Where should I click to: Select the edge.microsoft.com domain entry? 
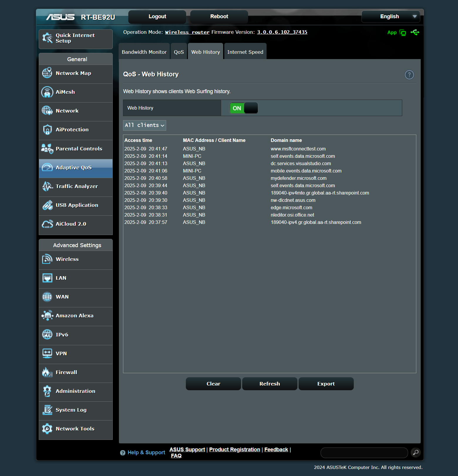(292, 208)
